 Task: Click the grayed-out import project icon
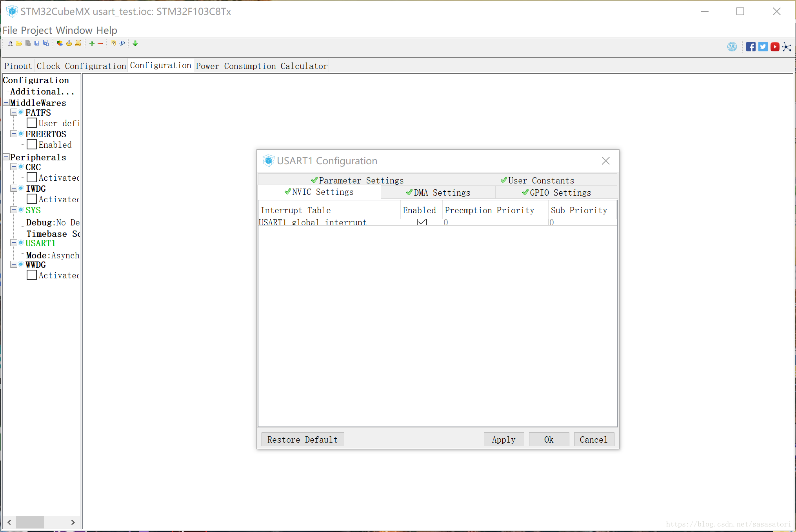(28, 44)
